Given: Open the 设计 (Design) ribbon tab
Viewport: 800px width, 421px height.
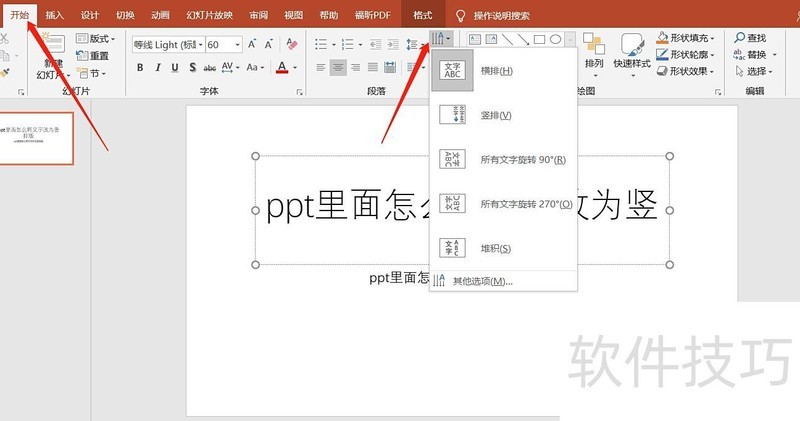Looking at the screenshot, I should point(89,15).
